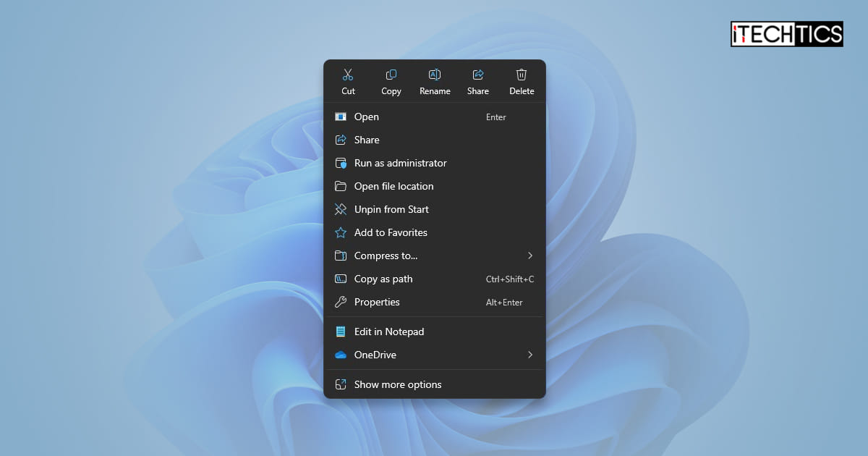Open the file Properties
Image resolution: width=868 pixels, height=456 pixels.
point(377,302)
